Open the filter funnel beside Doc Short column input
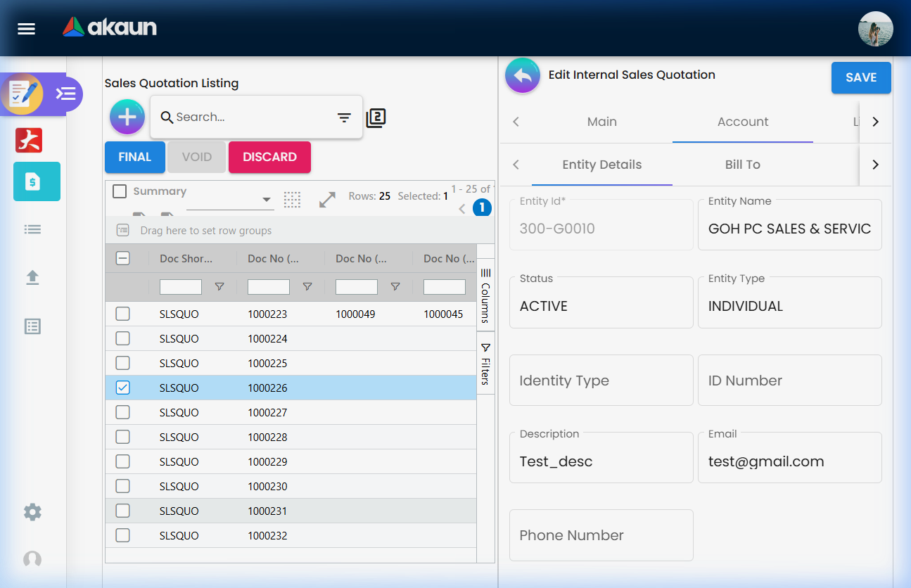 [x=219, y=286]
